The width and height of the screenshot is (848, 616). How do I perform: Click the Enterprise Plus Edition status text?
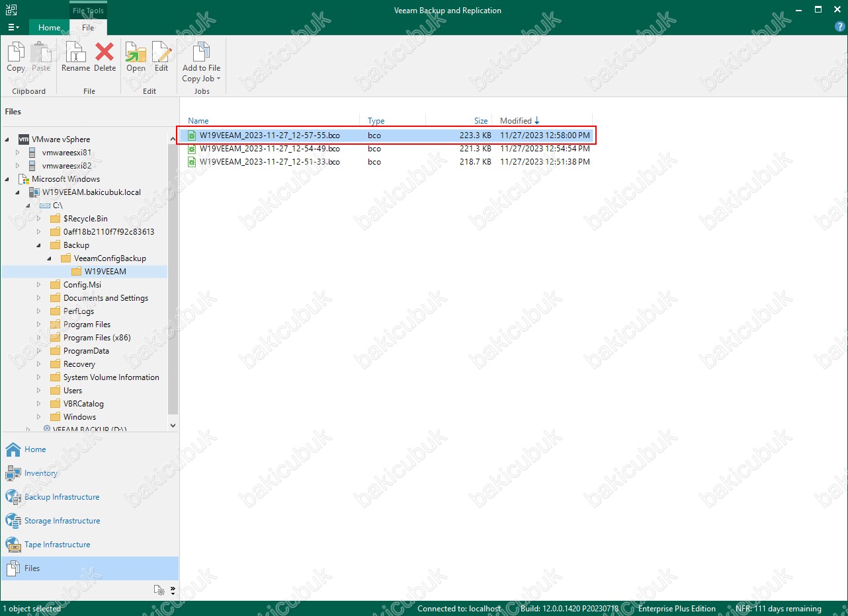click(677, 609)
